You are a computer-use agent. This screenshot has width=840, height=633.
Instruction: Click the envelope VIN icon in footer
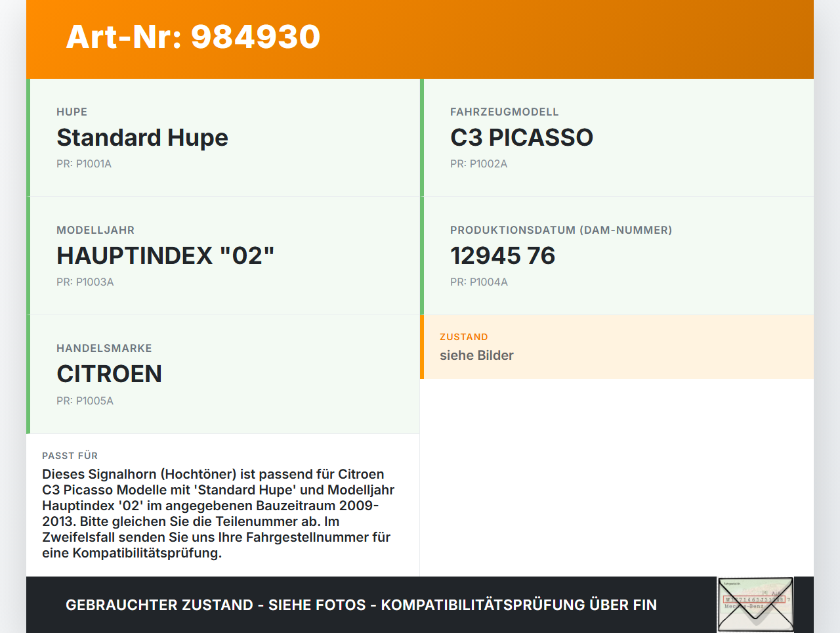click(755, 604)
